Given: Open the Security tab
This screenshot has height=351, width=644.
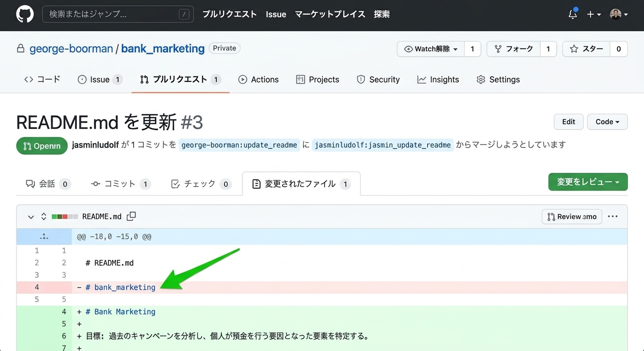Looking at the screenshot, I should tap(378, 80).
